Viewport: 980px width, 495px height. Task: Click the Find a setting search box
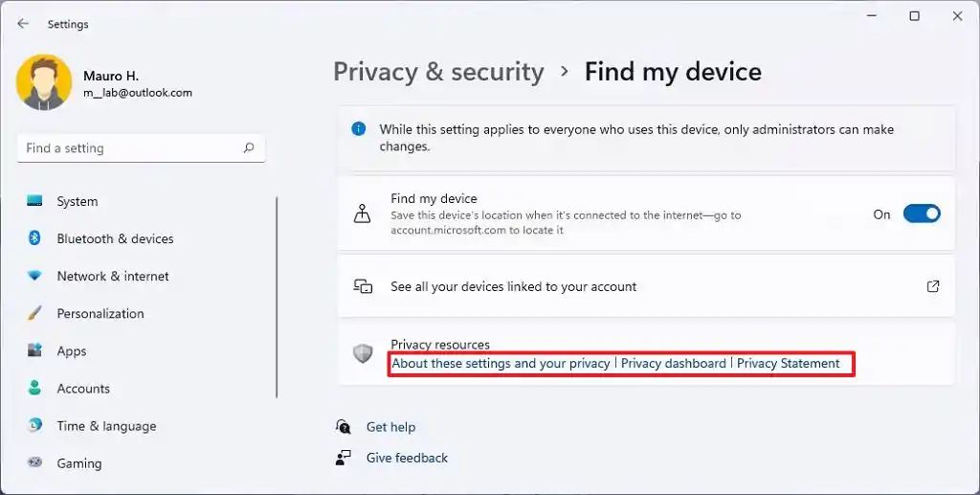click(129, 148)
